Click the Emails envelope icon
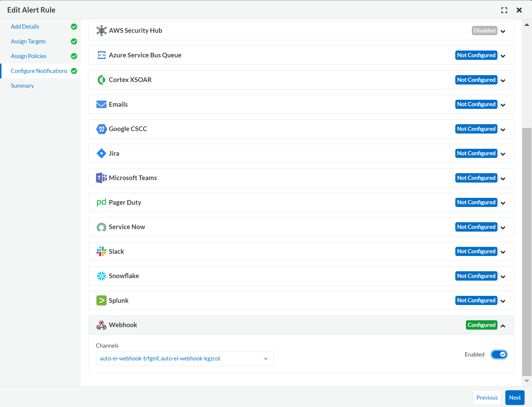This screenshot has width=532, height=407. pos(101,104)
